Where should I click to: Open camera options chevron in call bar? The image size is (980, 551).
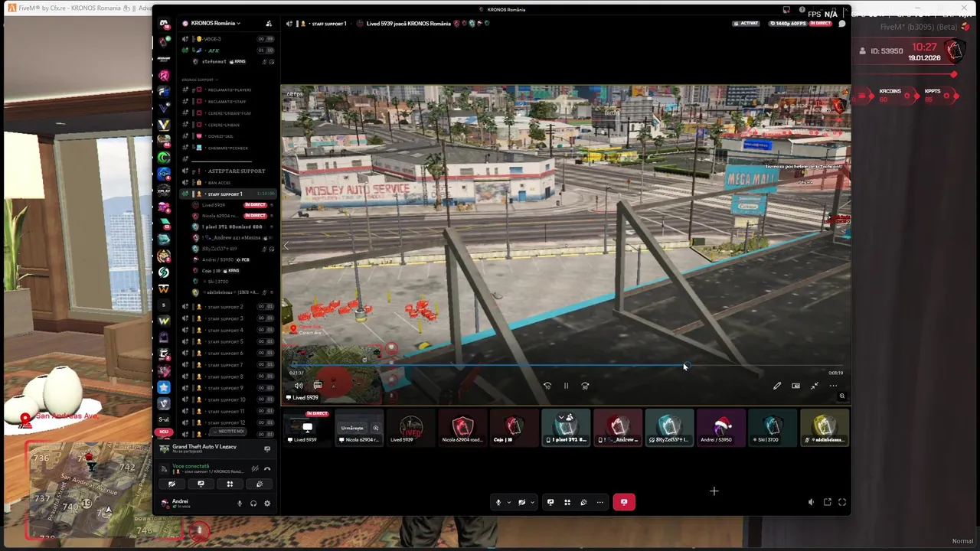(x=532, y=503)
